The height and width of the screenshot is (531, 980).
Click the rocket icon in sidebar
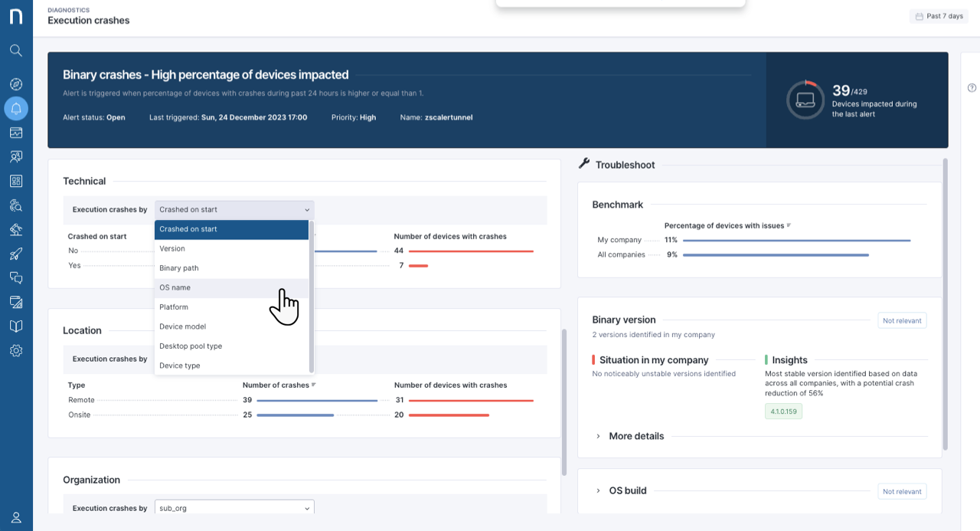pyautogui.click(x=16, y=254)
